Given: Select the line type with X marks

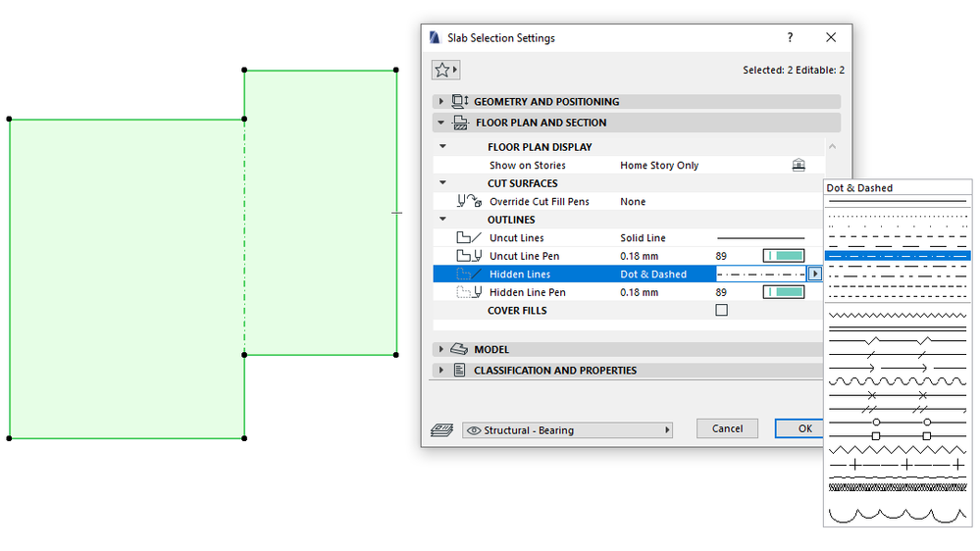Looking at the screenshot, I should coord(898,395).
